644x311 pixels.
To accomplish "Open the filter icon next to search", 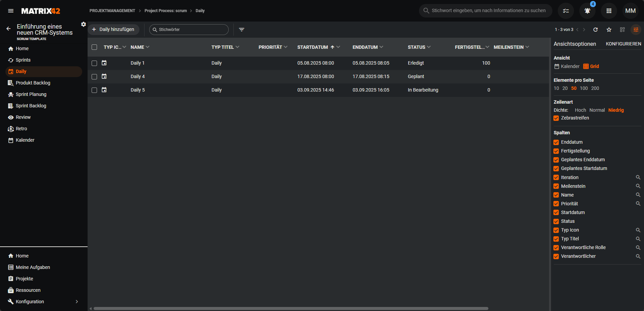I will 241,30.
